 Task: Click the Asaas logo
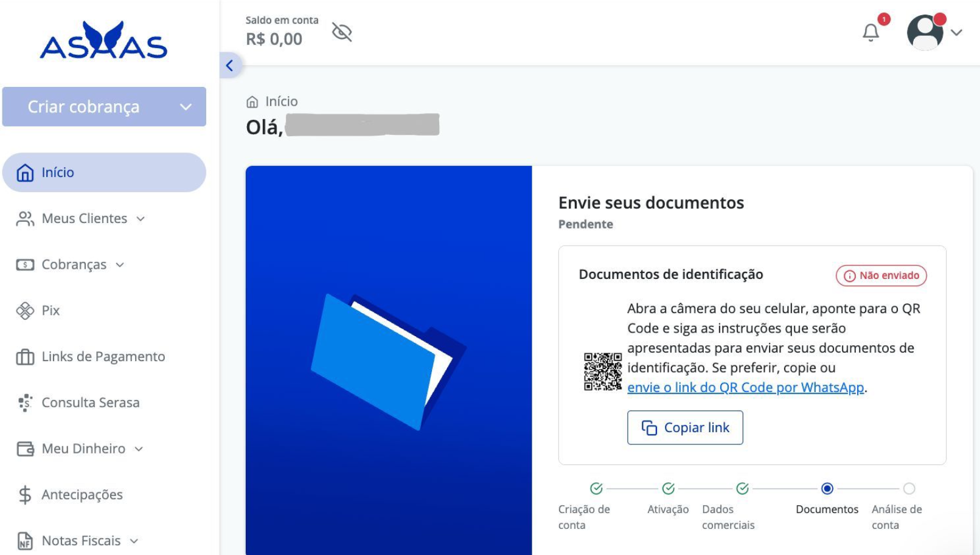103,41
